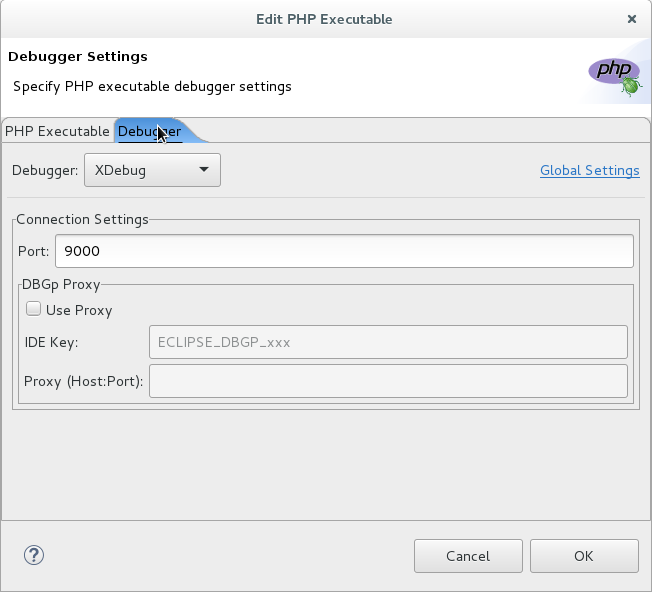Screen dimensions: 652x592
Task: Click the DBGp Proxy group label
Action: tap(61, 285)
